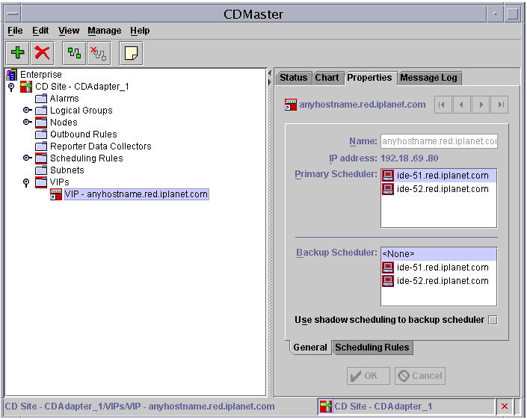Viewport: 527px width, 420px height.
Task: Open the Help menu
Action: point(140,31)
